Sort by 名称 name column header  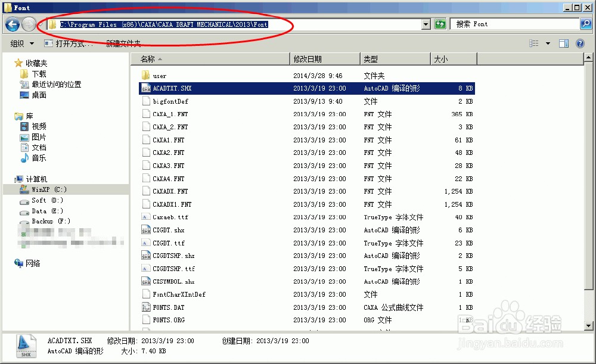[x=210, y=59]
